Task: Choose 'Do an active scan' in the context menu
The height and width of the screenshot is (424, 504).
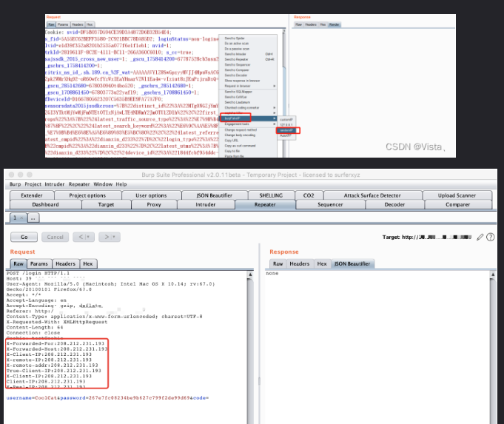Action: [x=237, y=44]
